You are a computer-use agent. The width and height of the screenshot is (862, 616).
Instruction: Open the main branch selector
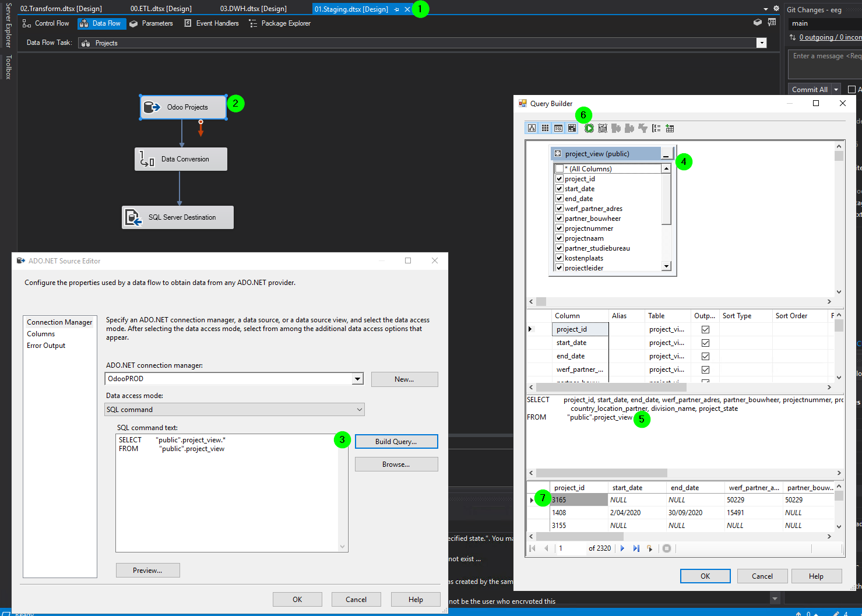click(825, 23)
